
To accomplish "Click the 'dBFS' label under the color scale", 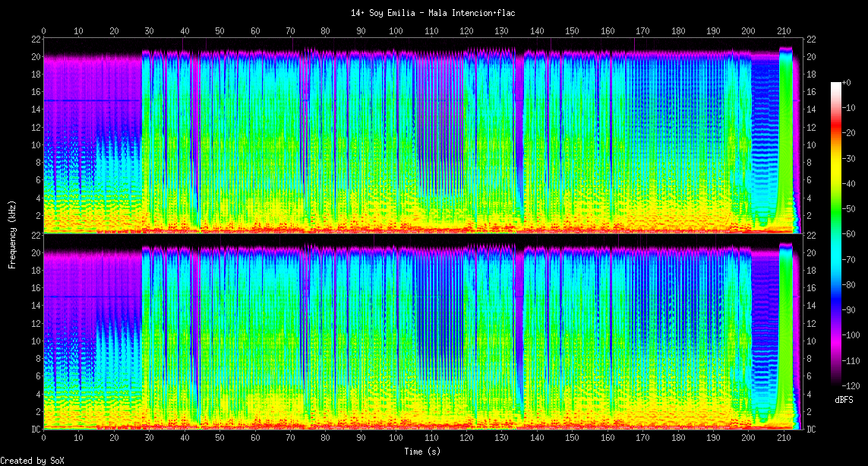I will (844, 399).
